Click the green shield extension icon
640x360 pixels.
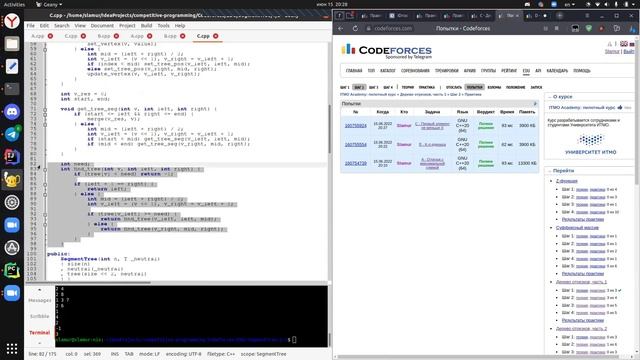589,28
